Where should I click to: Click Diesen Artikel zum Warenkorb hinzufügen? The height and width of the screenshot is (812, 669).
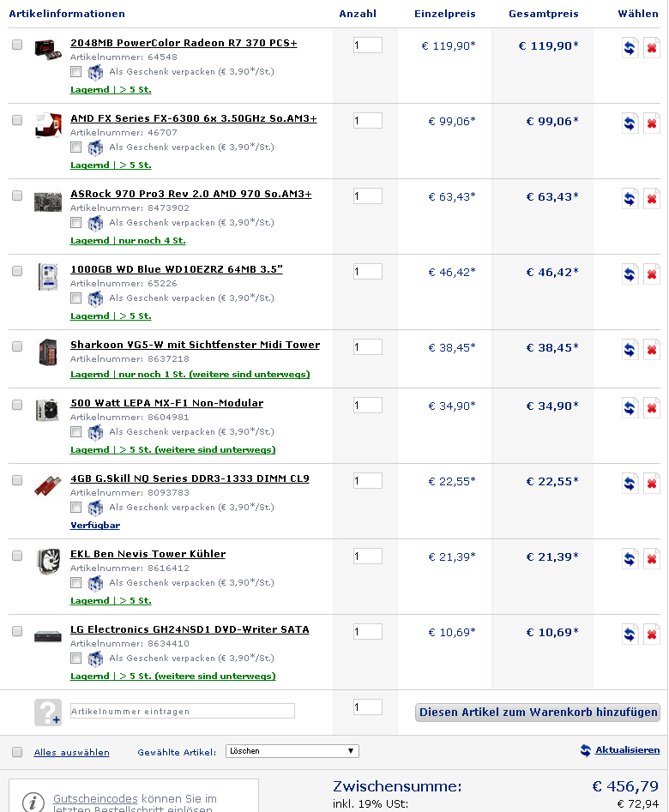pyautogui.click(x=538, y=712)
